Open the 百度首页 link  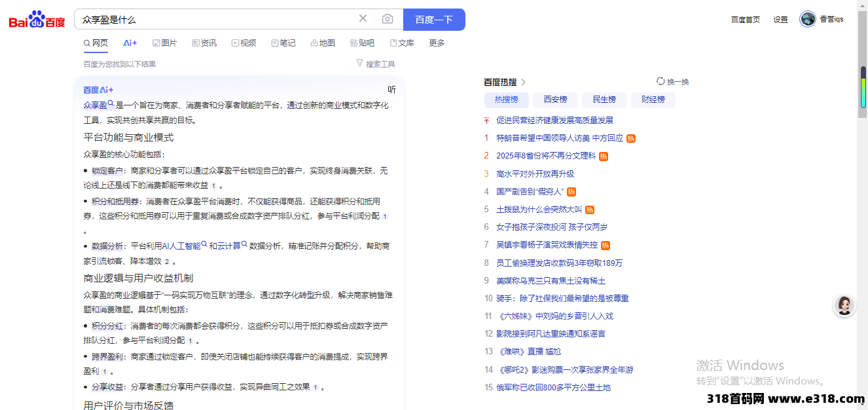click(746, 20)
